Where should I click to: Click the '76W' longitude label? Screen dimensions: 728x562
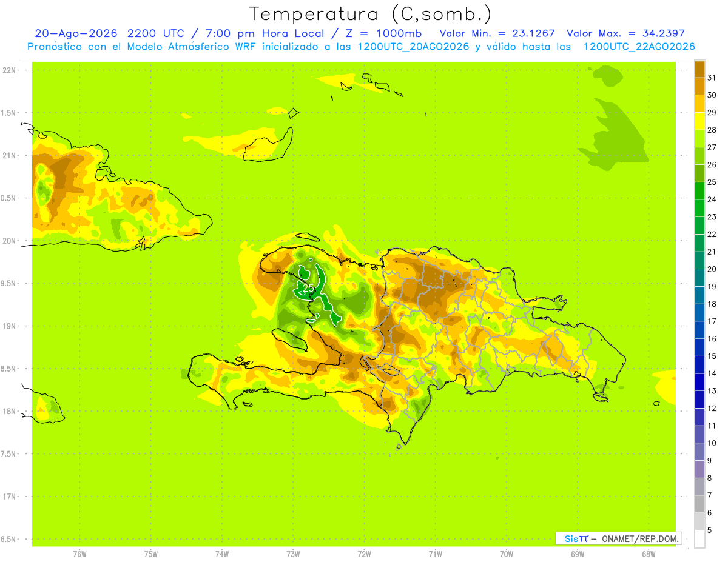pos(79,554)
